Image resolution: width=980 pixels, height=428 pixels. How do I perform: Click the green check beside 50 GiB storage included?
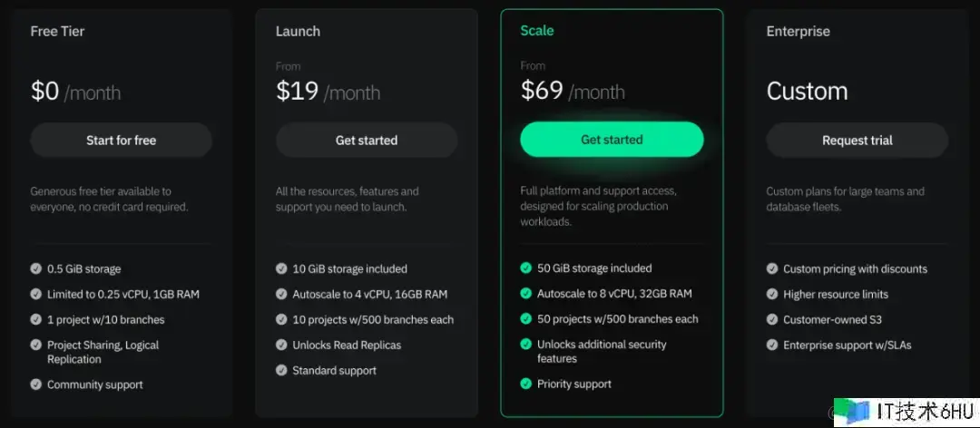(x=526, y=268)
